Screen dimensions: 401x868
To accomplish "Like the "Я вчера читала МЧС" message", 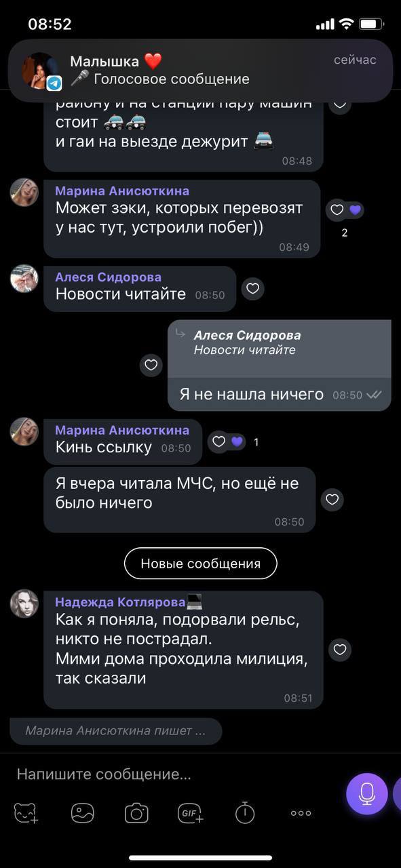I will pos(332,500).
